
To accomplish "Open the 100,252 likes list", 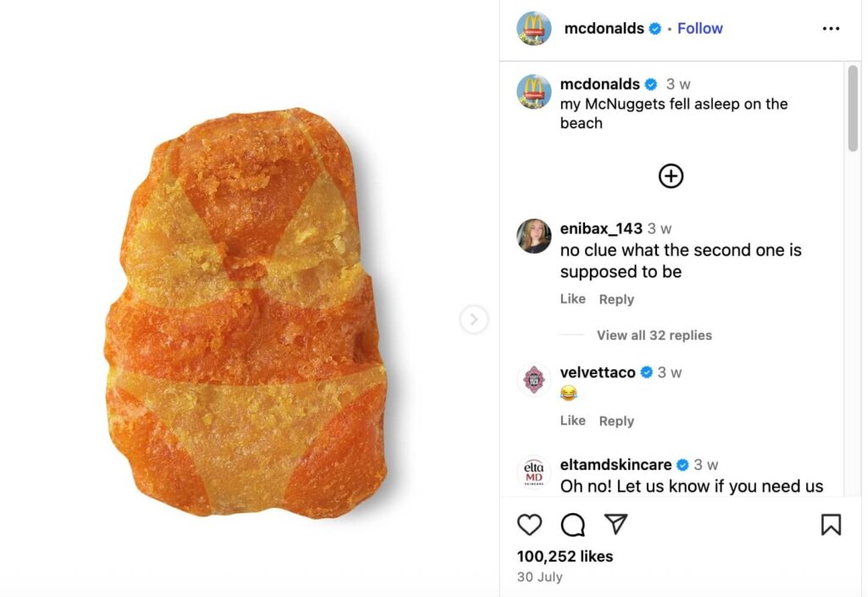I will point(565,556).
